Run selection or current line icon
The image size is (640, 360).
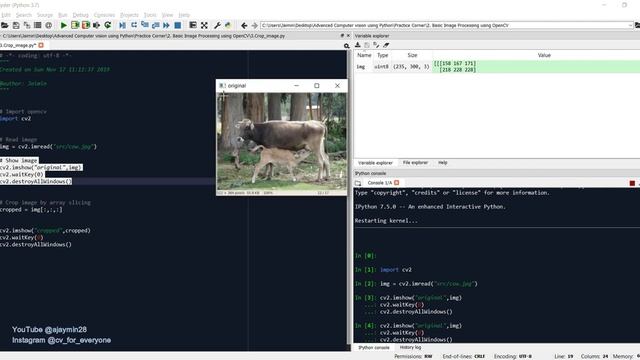97,25
